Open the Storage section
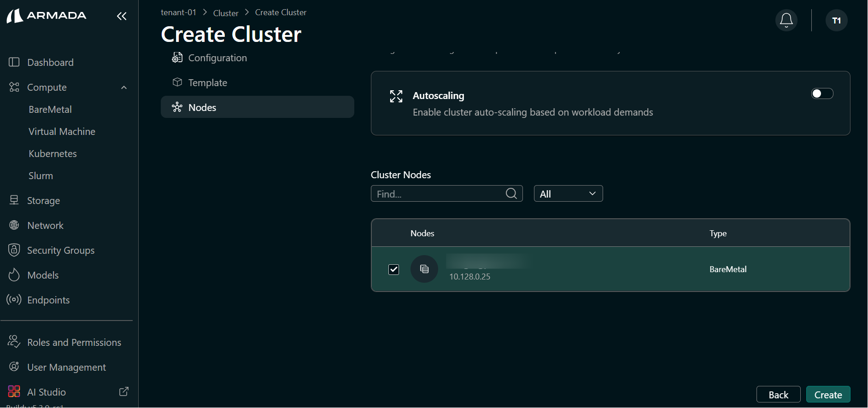Screen dimensions: 868x408 (x=43, y=201)
